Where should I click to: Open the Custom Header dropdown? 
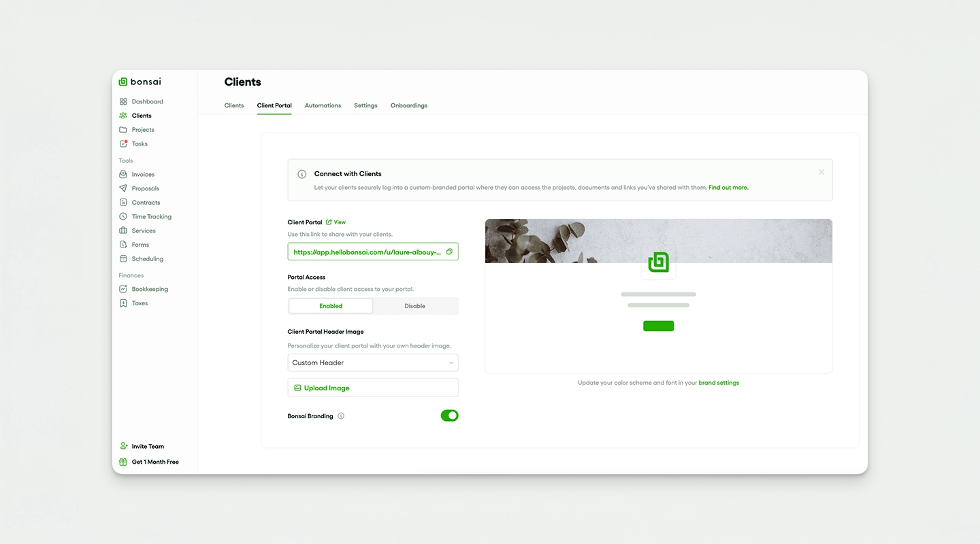pos(373,362)
